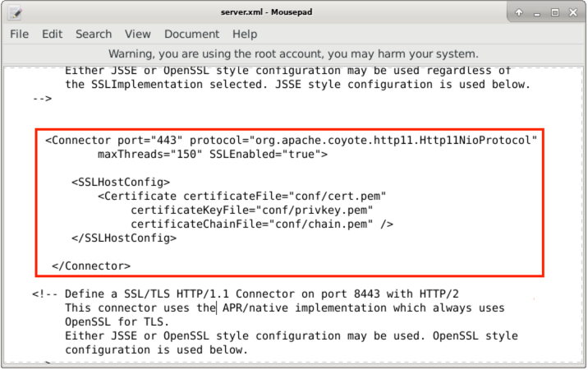This screenshot has height=370, width=588.
Task: Place cursor on certificateKeyFile line
Action: (251, 210)
